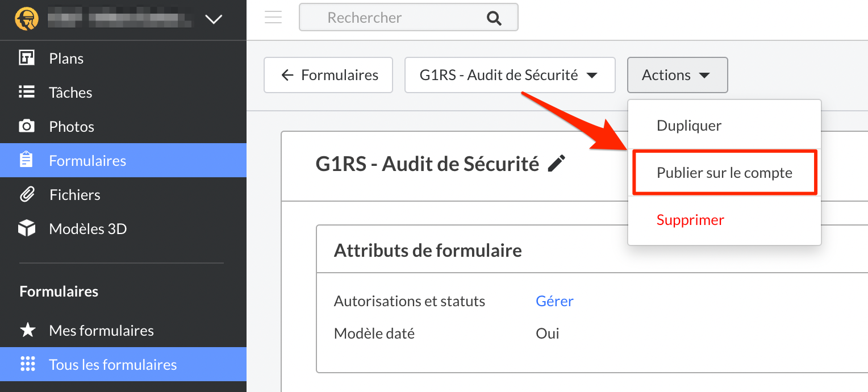Collapse the Actions dropdown button

[677, 75]
